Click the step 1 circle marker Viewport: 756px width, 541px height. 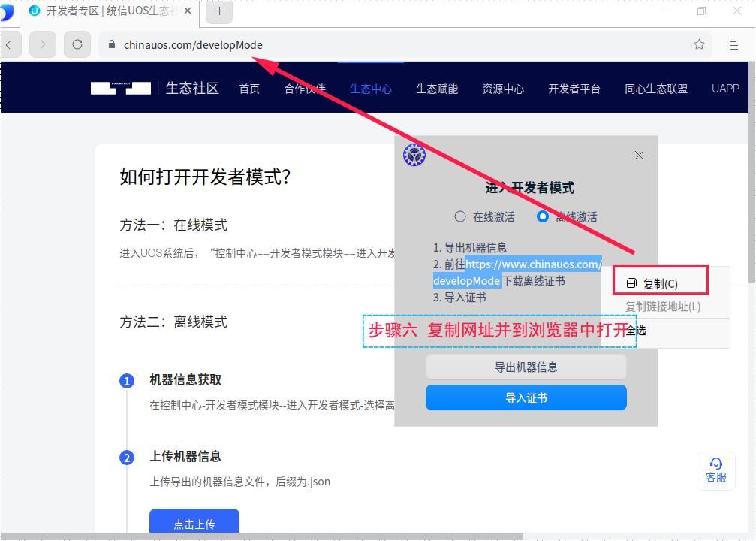127,381
